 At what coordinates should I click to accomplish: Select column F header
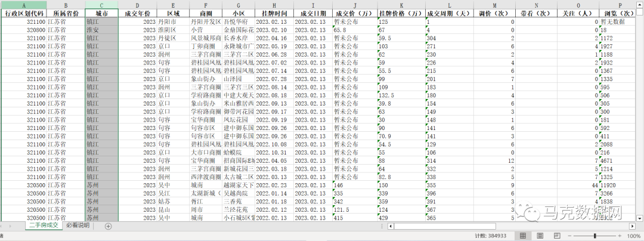point(205,5)
